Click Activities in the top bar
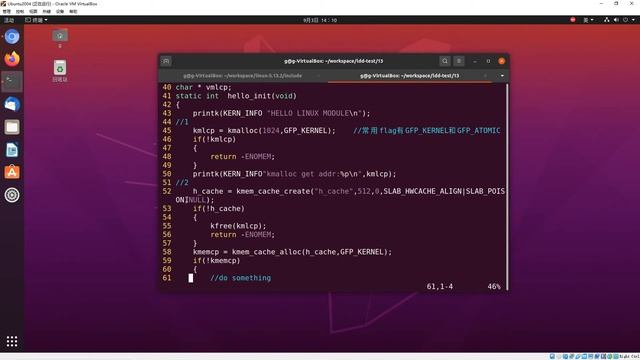Viewport: 640px width, 360px height. (x=9, y=20)
